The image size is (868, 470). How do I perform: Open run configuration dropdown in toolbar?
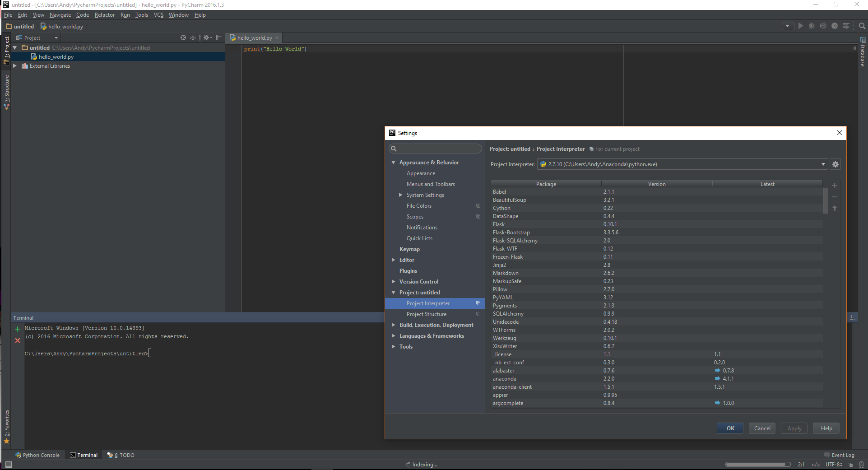pos(788,26)
